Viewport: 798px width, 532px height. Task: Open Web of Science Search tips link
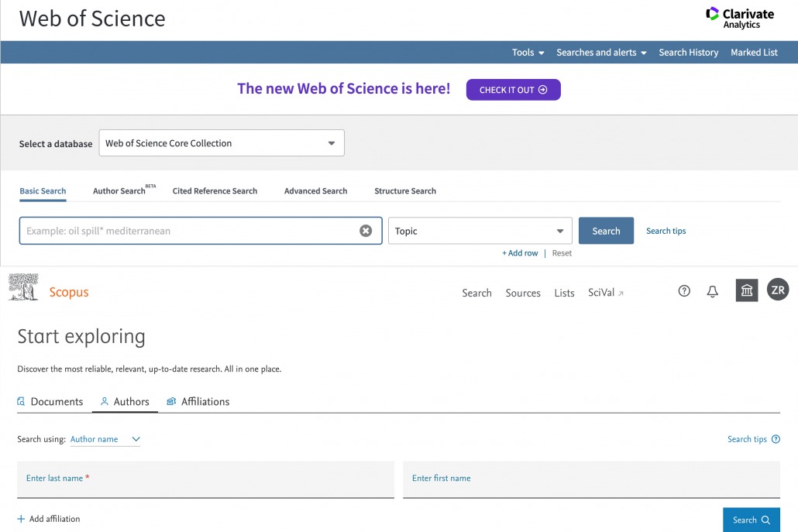[666, 231]
